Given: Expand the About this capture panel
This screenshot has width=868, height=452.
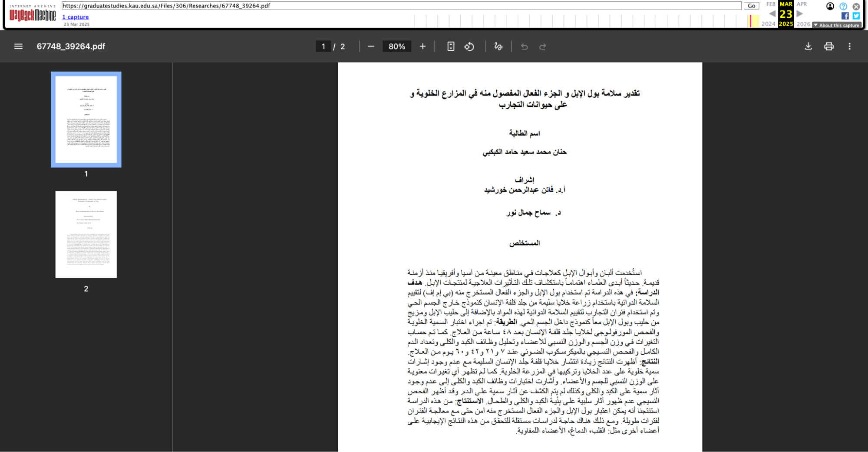Looking at the screenshot, I should (x=836, y=25).
